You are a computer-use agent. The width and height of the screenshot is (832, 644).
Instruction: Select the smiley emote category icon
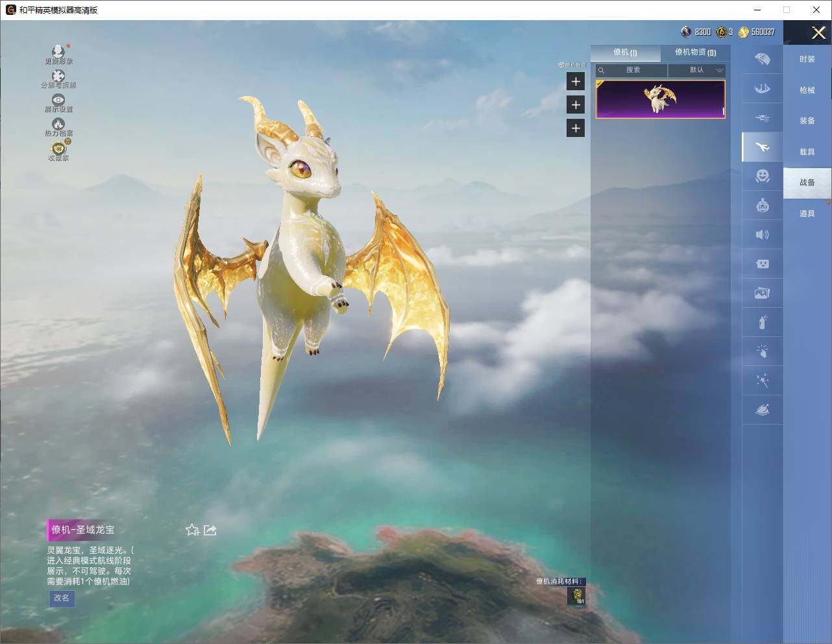click(763, 176)
